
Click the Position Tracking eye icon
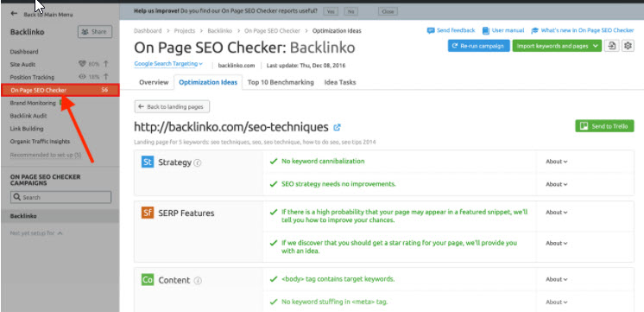82,77
